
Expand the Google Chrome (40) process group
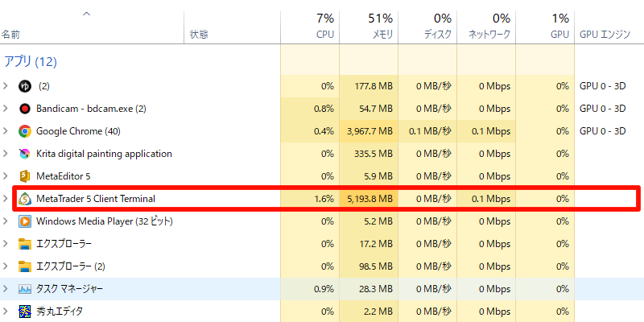(6, 131)
